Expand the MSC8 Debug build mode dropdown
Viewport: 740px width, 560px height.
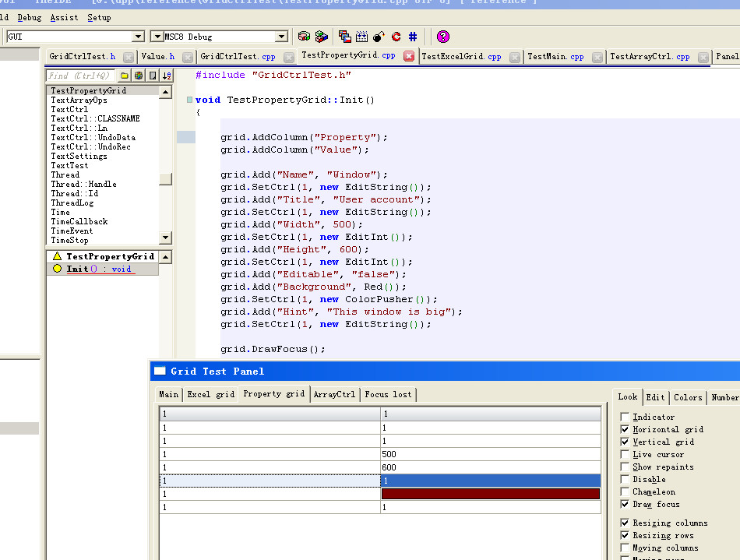click(282, 37)
